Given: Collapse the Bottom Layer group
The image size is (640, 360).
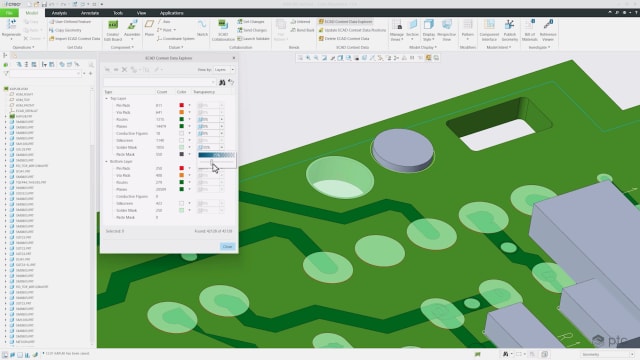Looking at the screenshot, I should (x=107, y=162).
